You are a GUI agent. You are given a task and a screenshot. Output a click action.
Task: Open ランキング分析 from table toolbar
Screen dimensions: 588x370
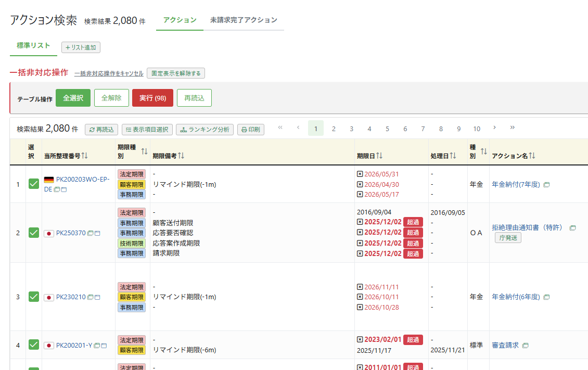pos(204,130)
